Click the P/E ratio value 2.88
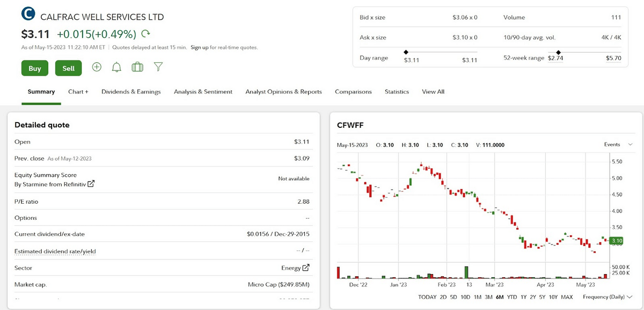This screenshot has width=644, height=310. [x=304, y=202]
